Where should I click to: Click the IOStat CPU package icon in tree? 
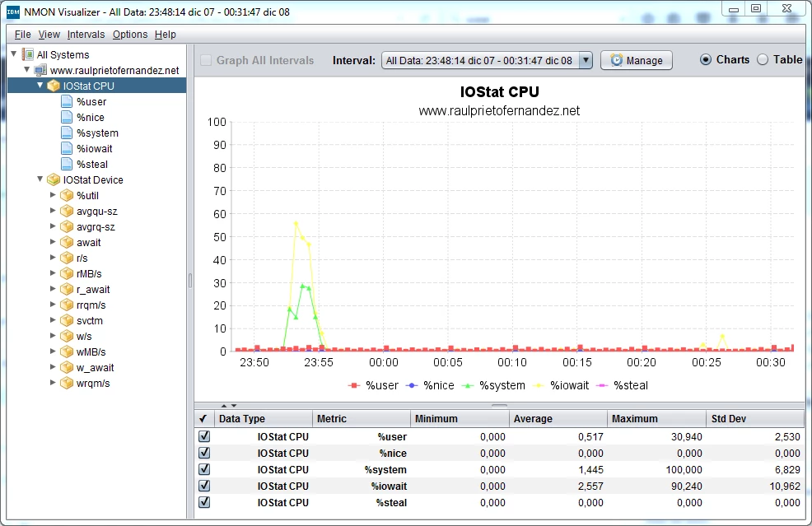pyautogui.click(x=54, y=86)
